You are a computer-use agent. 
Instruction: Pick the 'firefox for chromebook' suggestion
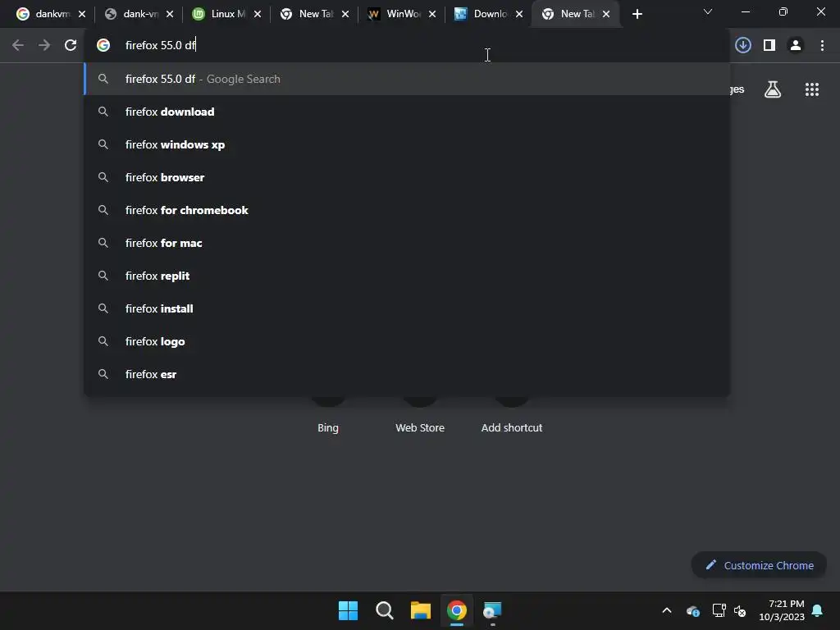407,210
